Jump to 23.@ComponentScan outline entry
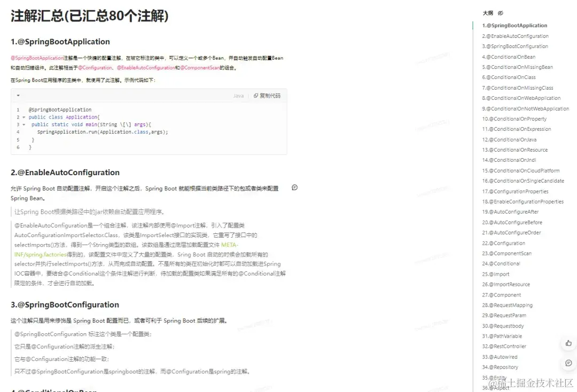Viewport: 577px width, 392px height. point(506,253)
